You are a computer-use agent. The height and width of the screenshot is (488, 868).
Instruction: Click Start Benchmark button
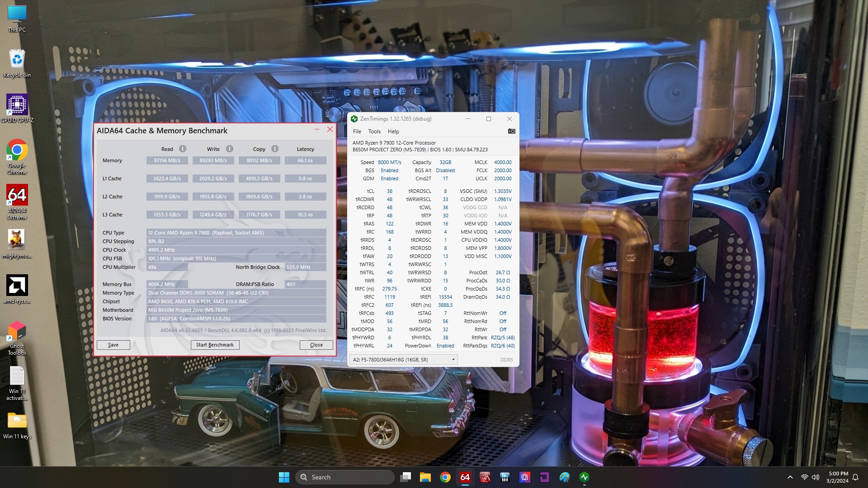point(215,345)
